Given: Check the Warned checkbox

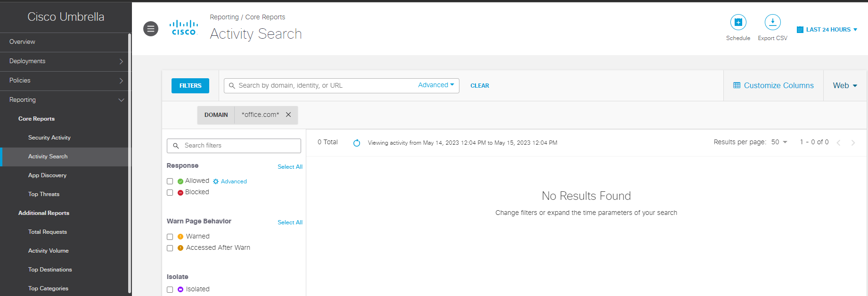Looking at the screenshot, I should 170,237.
